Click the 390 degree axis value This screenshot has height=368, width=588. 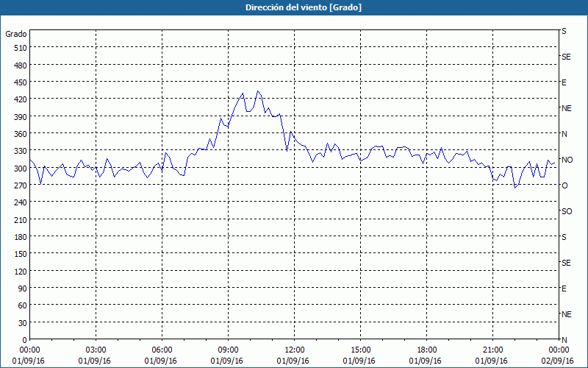pos(21,117)
